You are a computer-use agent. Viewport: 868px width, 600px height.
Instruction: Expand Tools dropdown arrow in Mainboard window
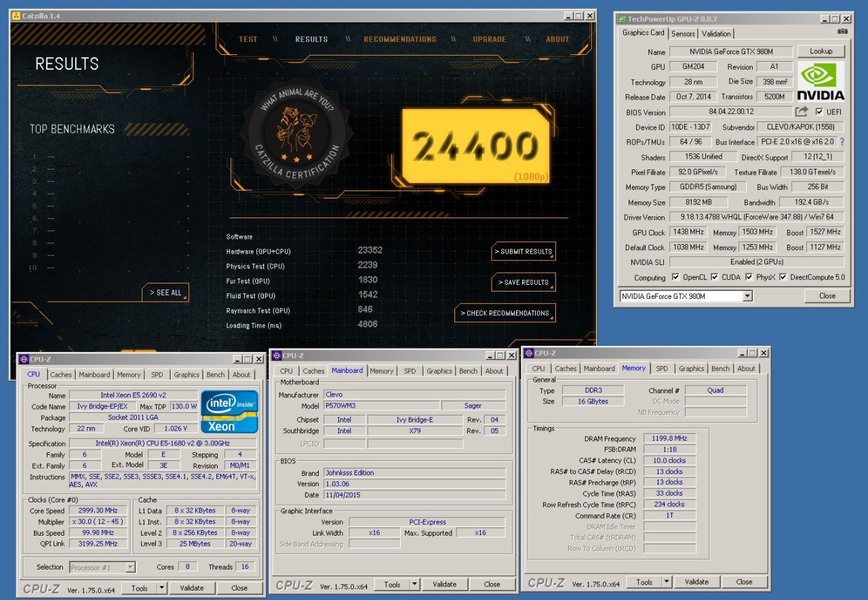pos(414,584)
